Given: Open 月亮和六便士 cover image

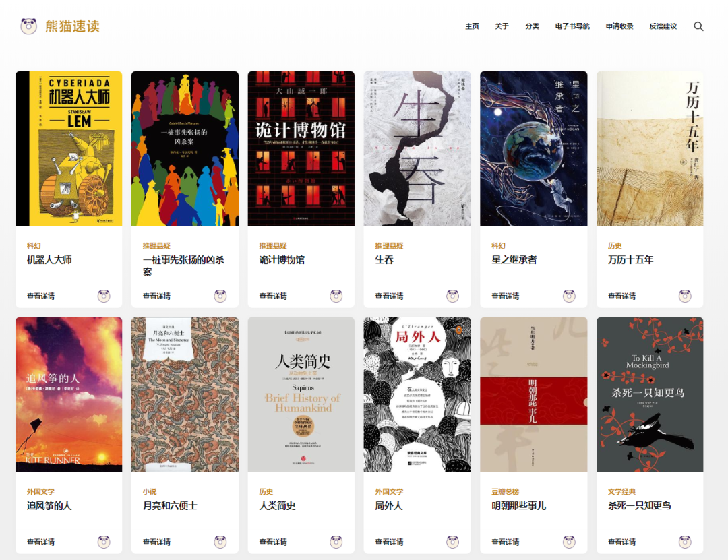Looking at the screenshot, I should click(185, 395).
